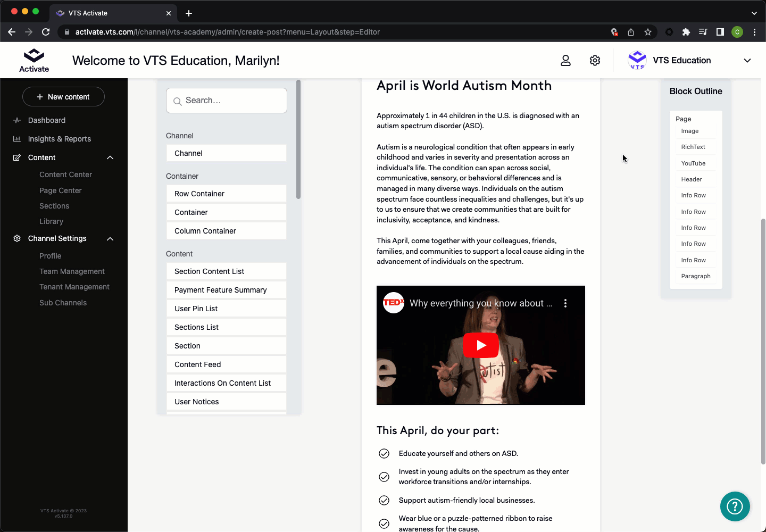Click the April is World Autism Month heading
The width and height of the screenshot is (766, 532).
click(x=464, y=86)
